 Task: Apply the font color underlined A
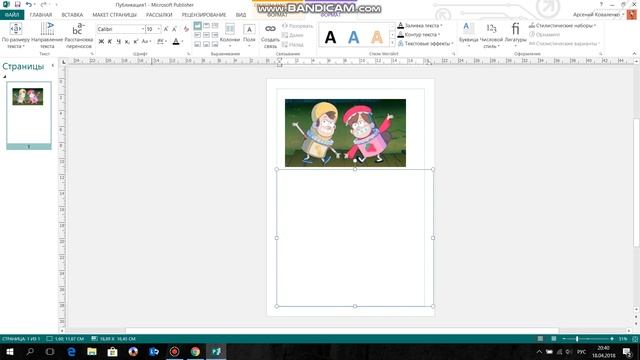[176, 41]
